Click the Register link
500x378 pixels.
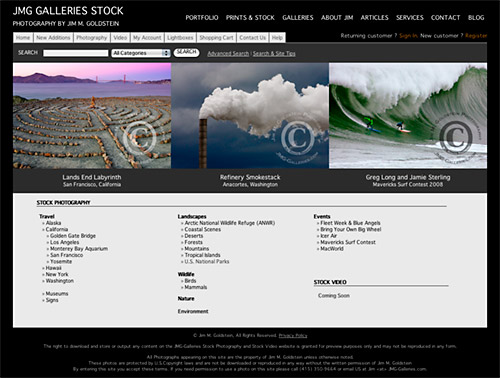pos(476,36)
